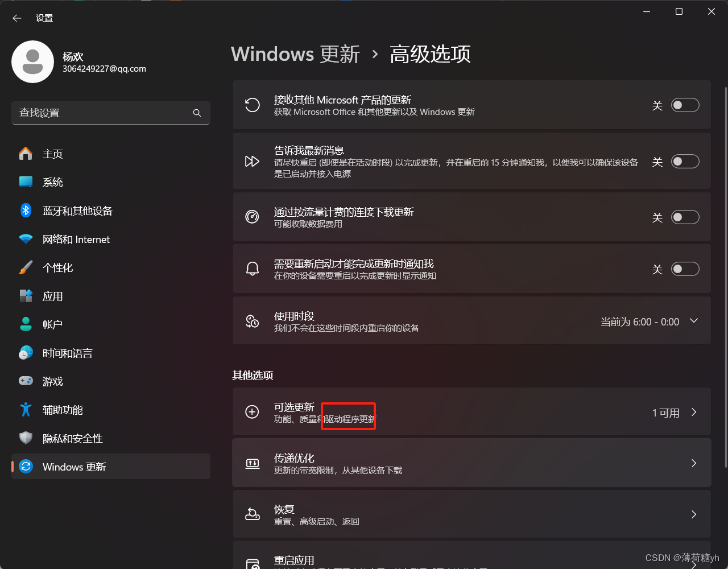Click the network Wi-Fi icon

[26, 239]
